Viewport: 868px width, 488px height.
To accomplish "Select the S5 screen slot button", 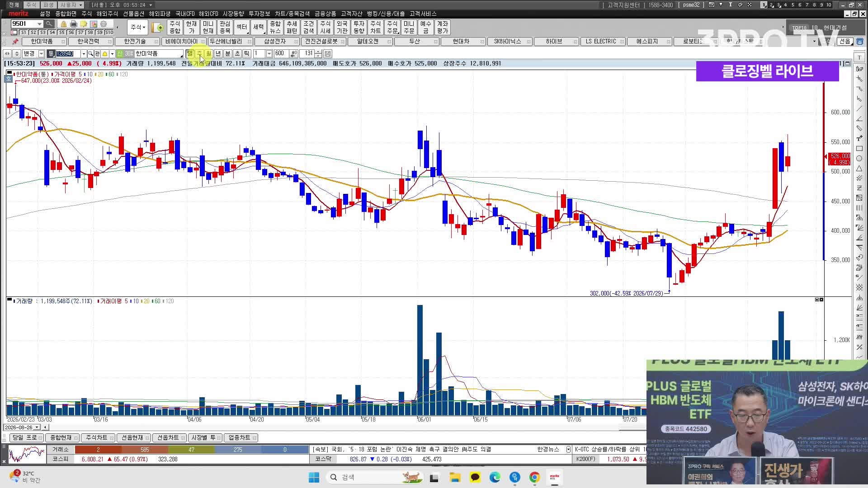I will tap(61, 33).
